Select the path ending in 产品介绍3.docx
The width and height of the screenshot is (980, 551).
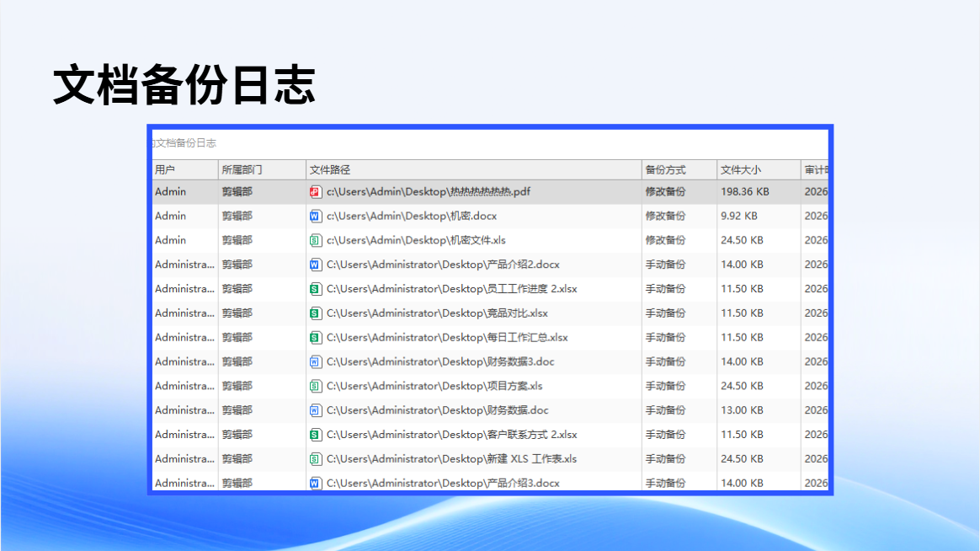click(x=443, y=484)
